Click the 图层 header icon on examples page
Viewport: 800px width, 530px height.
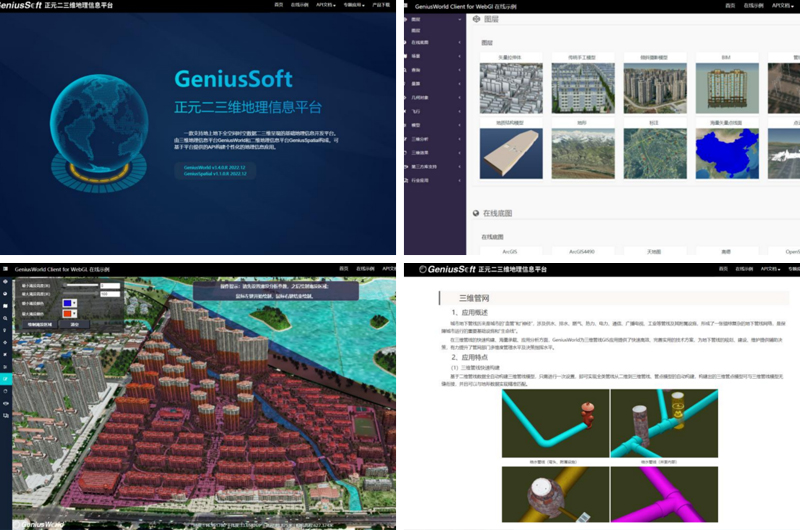(x=475, y=19)
